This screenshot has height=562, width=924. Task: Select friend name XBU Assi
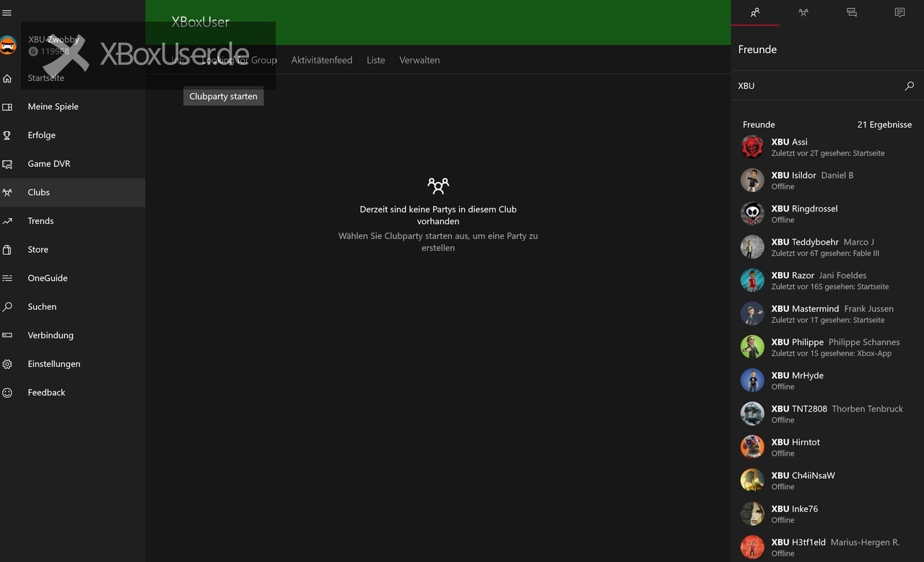789,142
